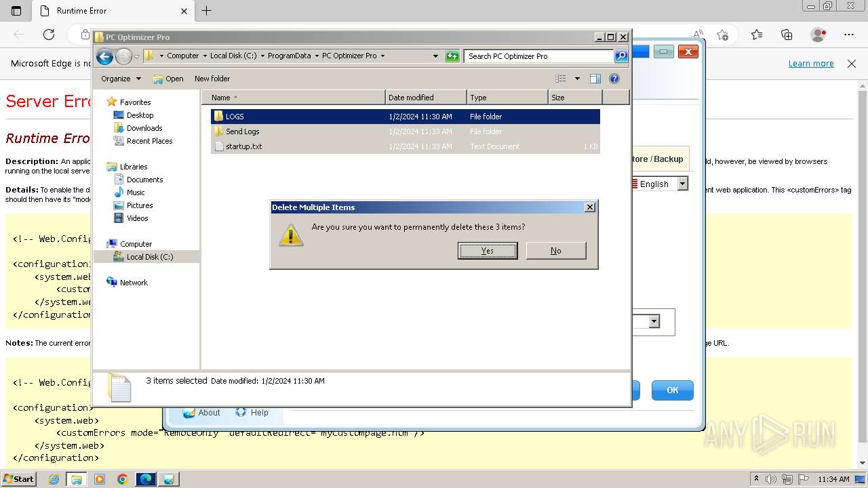Sort by the Type column header
868x488 pixels.
tap(507, 98)
